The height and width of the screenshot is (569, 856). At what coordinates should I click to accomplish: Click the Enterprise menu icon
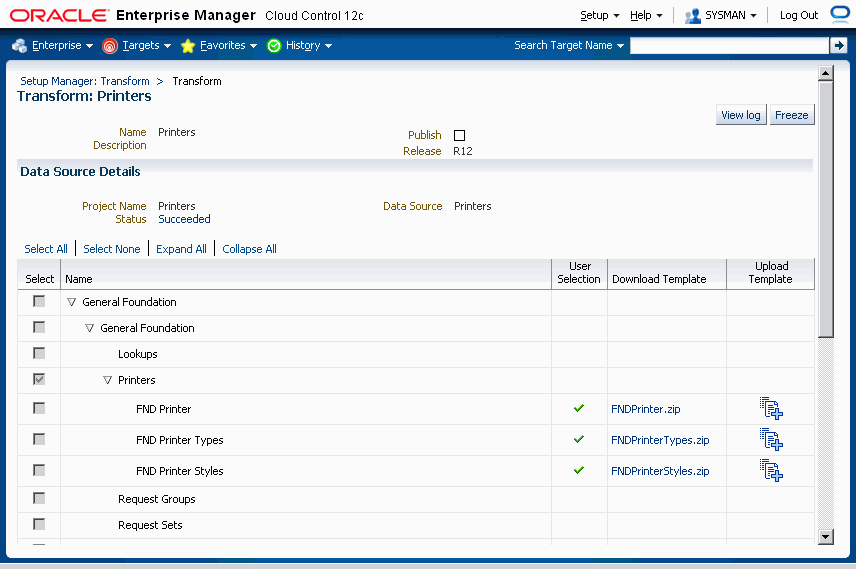click(x=20, y=46)
